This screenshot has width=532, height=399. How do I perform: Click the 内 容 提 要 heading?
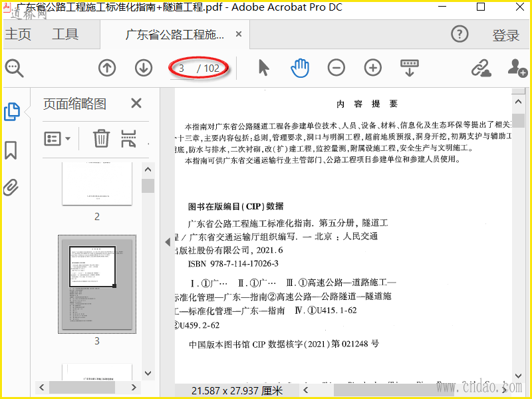click(x=367, y=104)
